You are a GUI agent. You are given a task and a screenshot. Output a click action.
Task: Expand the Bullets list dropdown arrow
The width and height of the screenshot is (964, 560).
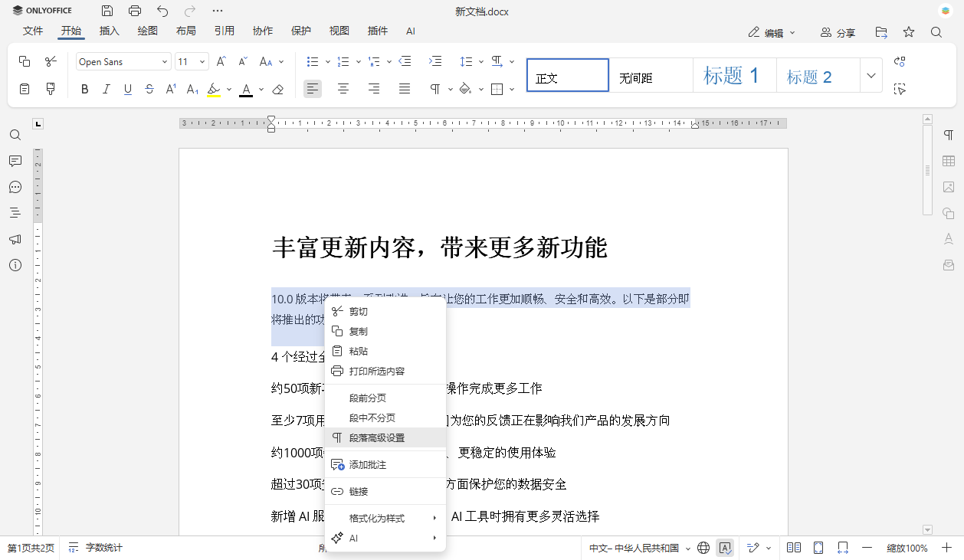(x=328, y=62)
